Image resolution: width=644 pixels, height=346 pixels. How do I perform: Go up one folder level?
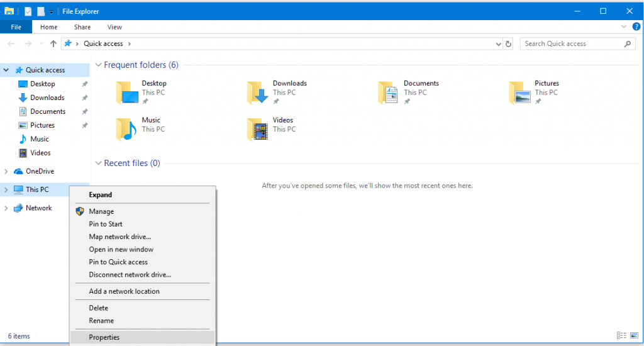(x=53, y=43)
